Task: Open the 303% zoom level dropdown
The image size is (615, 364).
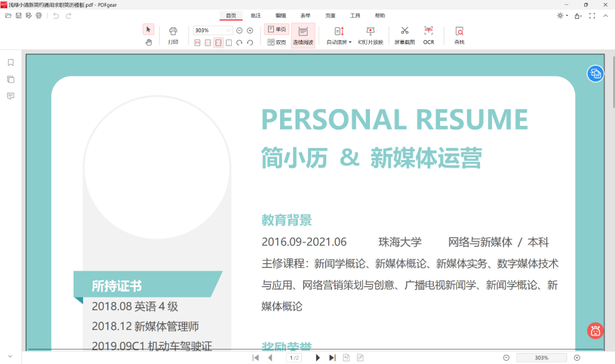Action: tap(228, 31)
